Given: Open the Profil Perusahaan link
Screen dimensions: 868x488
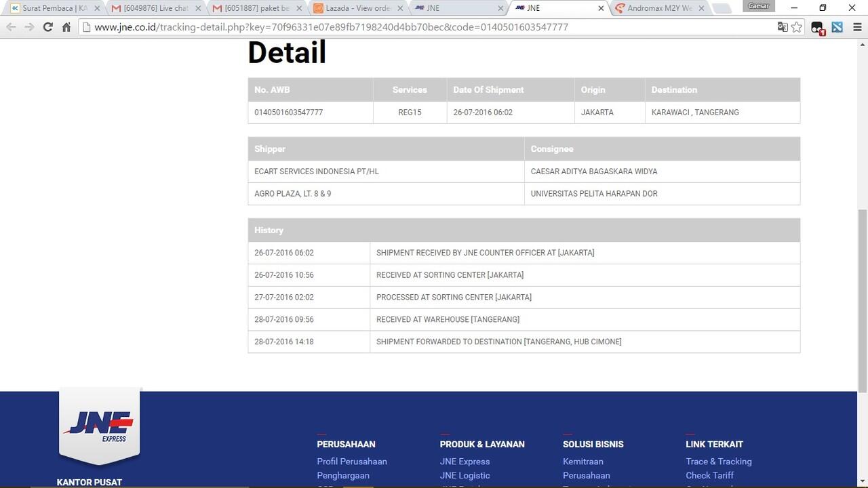Looking at the screenshot, I should (x=352, y=462).
